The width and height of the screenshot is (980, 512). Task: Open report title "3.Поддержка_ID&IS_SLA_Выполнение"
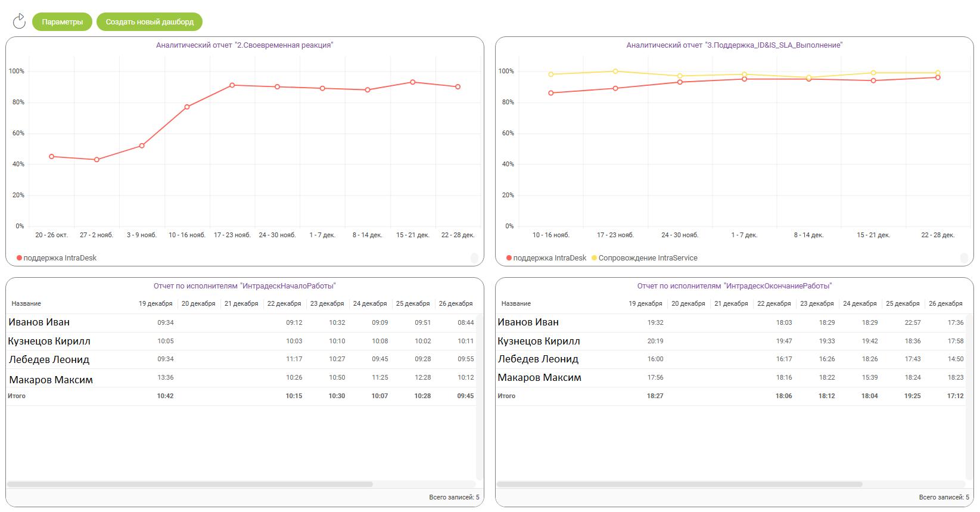point(734,45)
